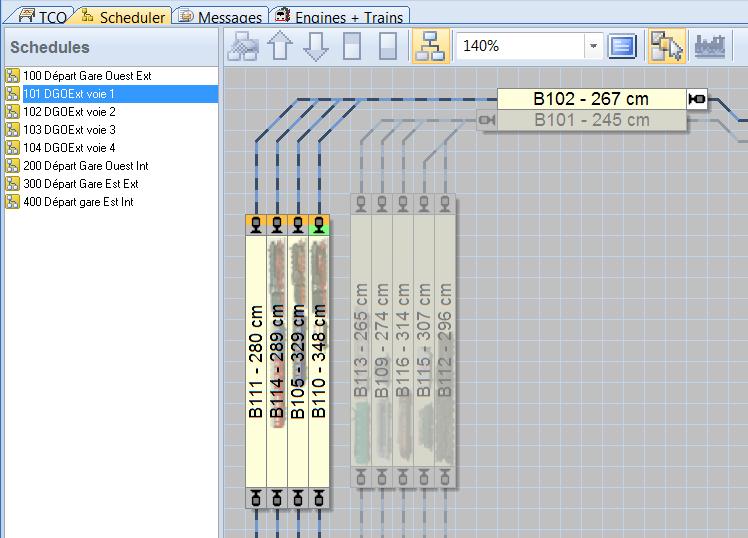Click bottom marker of block B110
748x538 pixels.
pyautogui.click(x=319, y=498)
